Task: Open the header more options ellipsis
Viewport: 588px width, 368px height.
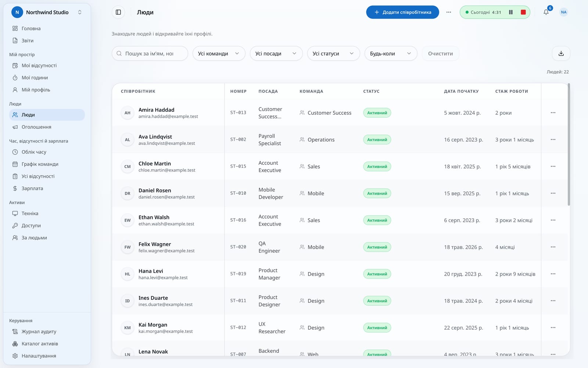Action: 449,12
